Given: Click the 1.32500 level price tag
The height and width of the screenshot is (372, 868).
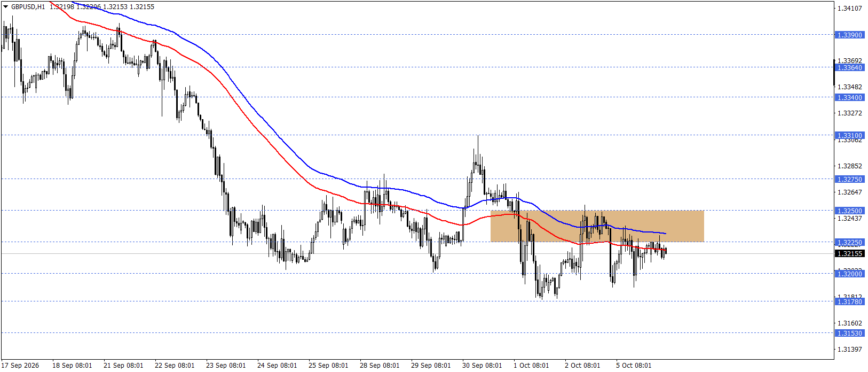Looking at the screenshot, I should click(849, 211).
